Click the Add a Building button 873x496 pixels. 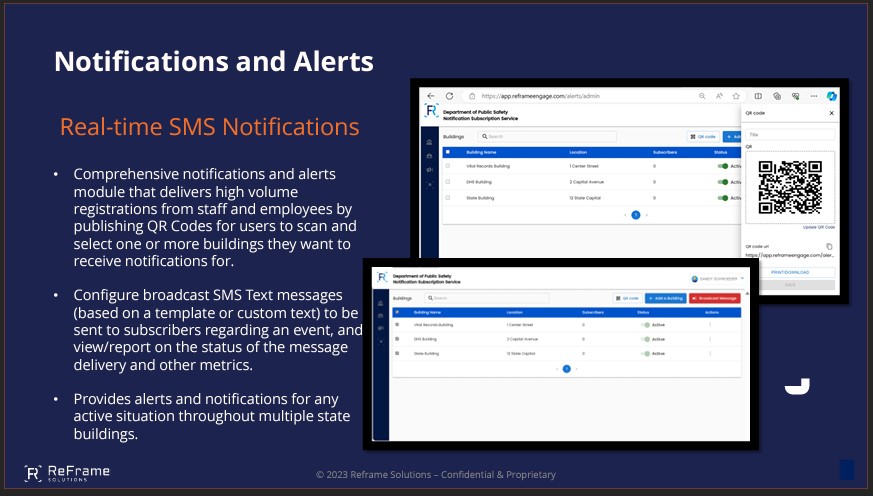coord(665,298)
